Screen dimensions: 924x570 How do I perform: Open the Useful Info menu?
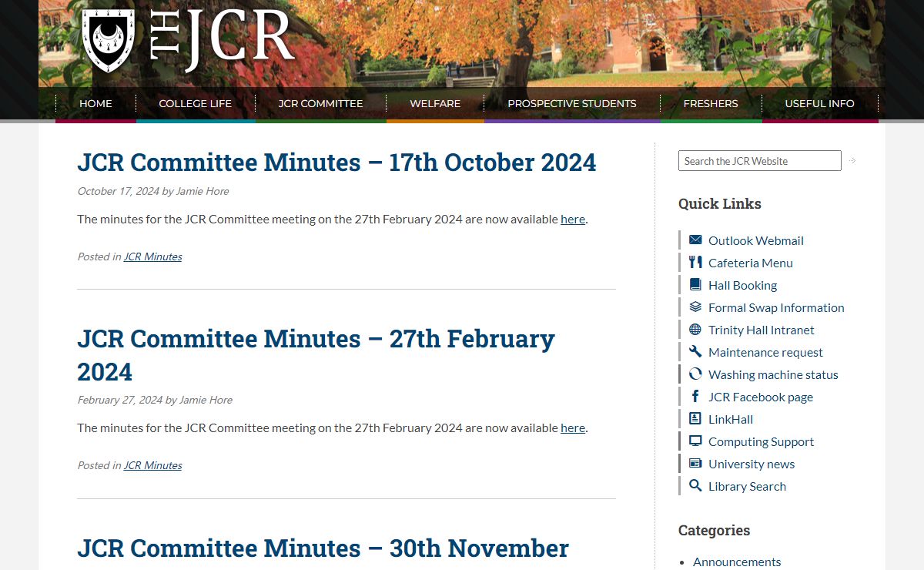[819, 103]
